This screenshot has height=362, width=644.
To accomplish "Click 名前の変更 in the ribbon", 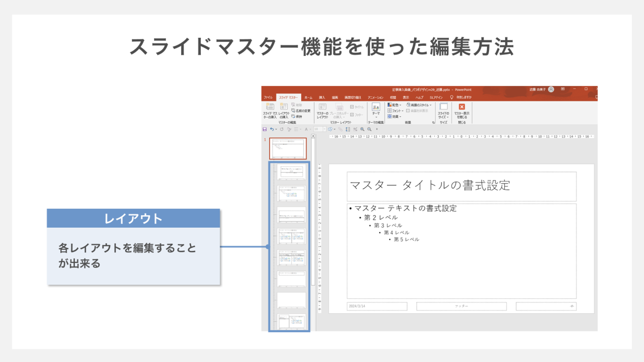I will [300, 111].
